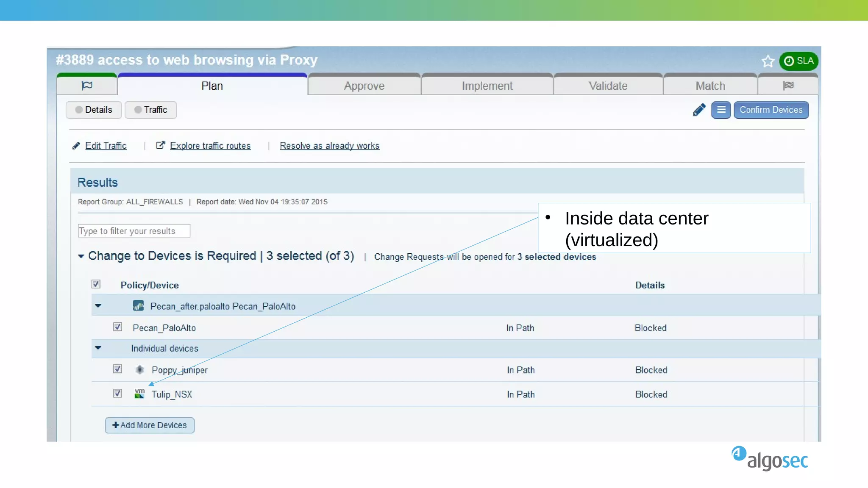Open Explore traffic routes link
Screen dimensions: 868x488
pos(210,146)
